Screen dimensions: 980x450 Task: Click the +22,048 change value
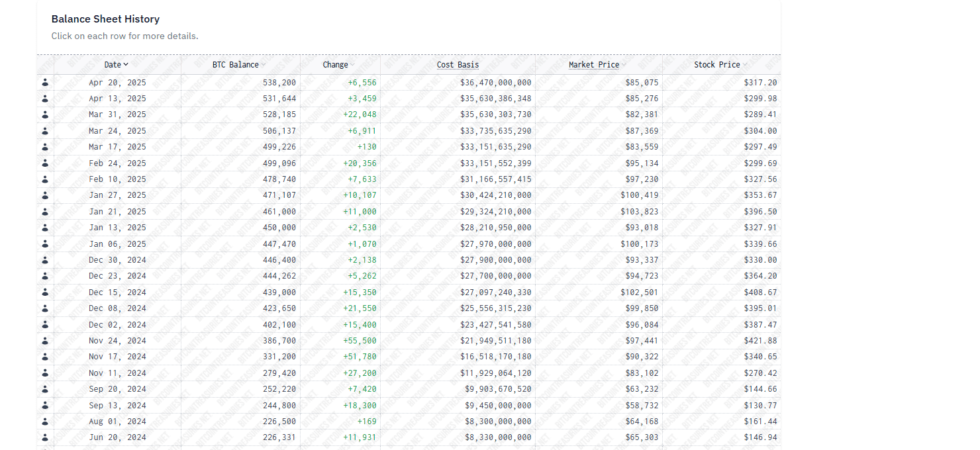360,114
